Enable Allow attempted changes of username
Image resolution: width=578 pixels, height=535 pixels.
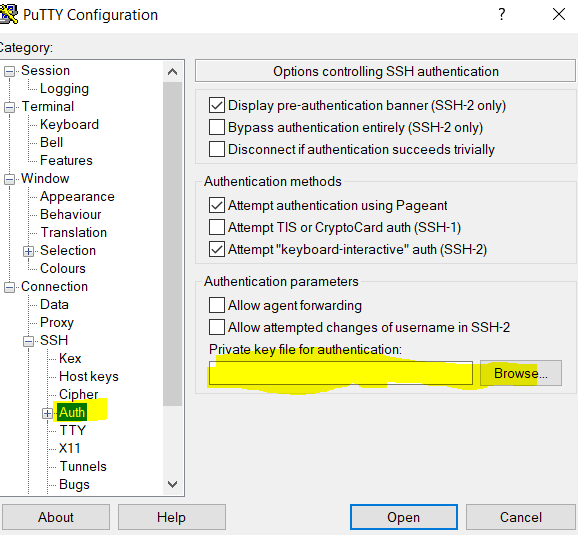[217, 327]
